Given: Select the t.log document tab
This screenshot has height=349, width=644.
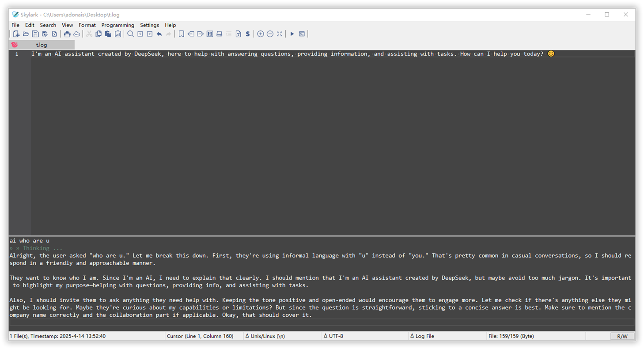Looking at the screenshot, I should 42,45.
